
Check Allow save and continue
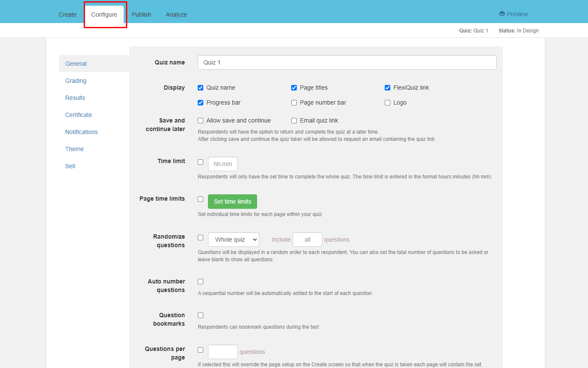click(200, 120)
